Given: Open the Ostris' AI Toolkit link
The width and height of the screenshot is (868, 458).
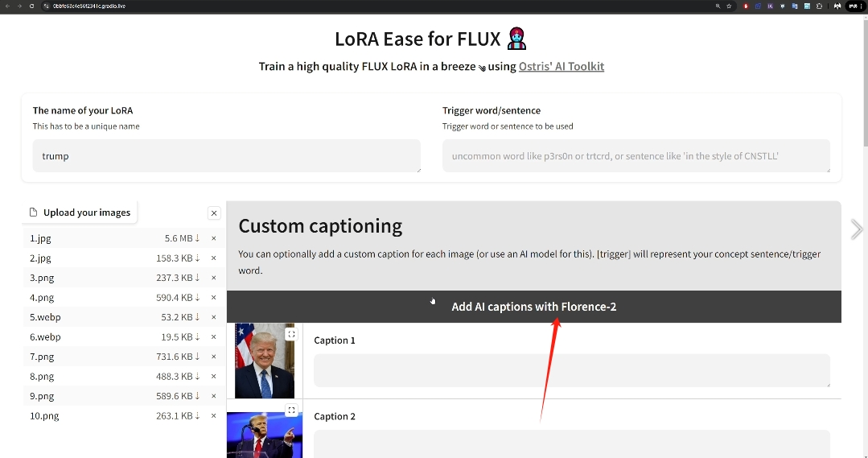Looking at the screenshot, I should (562, 67).
